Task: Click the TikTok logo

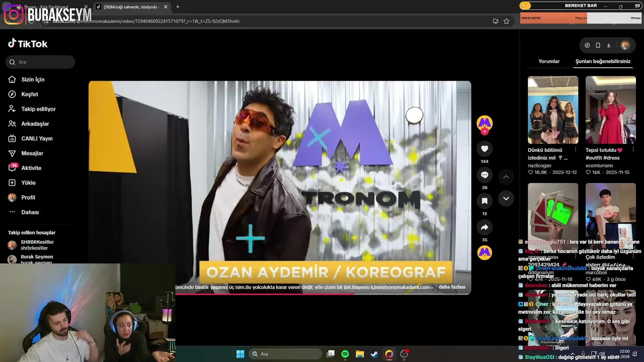Action: pyautogui.click(x=28, y=44)
